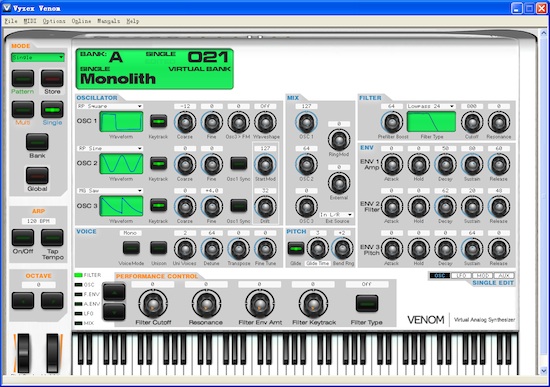The image size is (550, 387).
Task: Click the OSC 1 waveform display
Action: tap(121, 121)
